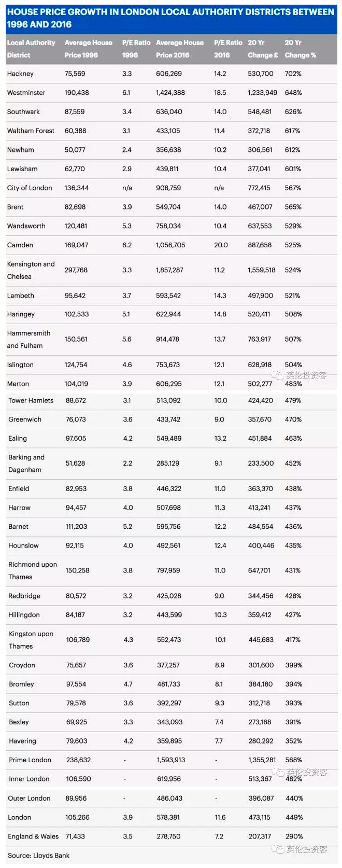Select the Average House Price 1996 header

pyautogui.click(x=88, y=49)
